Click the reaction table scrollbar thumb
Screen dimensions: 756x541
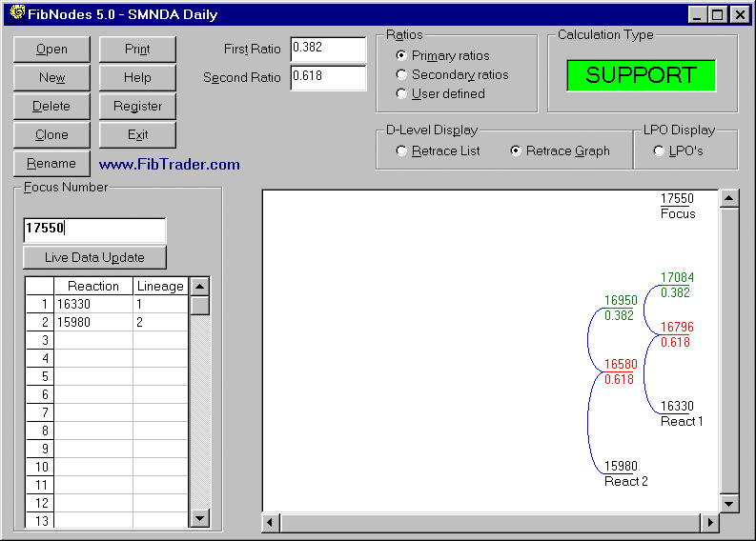pos(199,306)
